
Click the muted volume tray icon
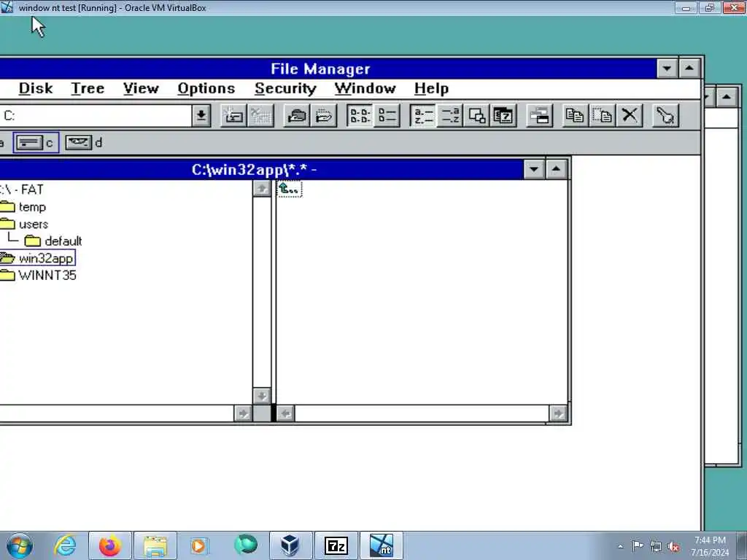(x=673, y=547)
